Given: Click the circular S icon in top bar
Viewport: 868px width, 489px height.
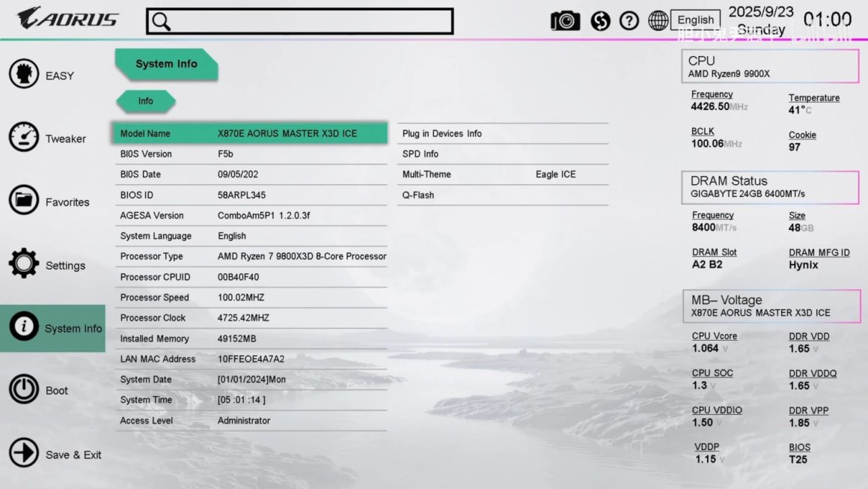Looking at the screenshot, I should pos(600,21).
